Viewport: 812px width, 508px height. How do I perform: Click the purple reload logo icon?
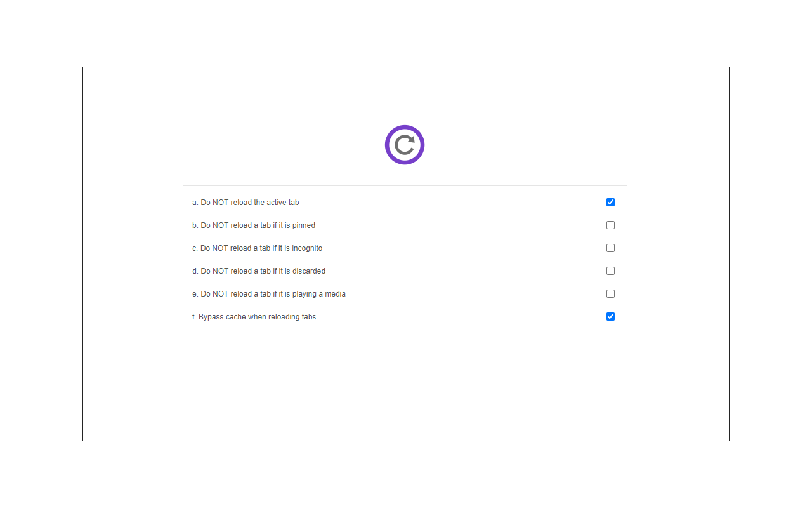click(405, 145)
